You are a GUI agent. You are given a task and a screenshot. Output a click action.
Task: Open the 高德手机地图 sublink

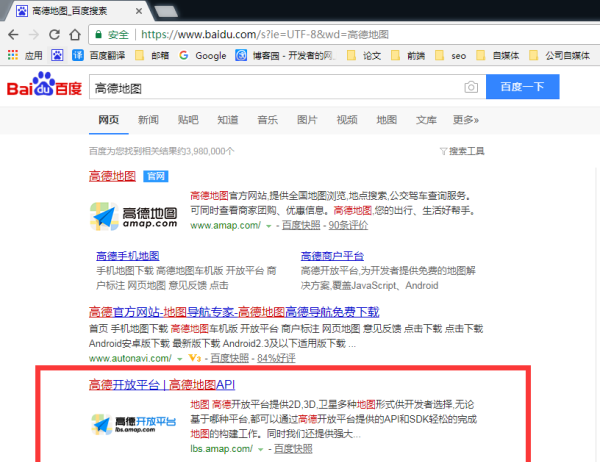128,255
